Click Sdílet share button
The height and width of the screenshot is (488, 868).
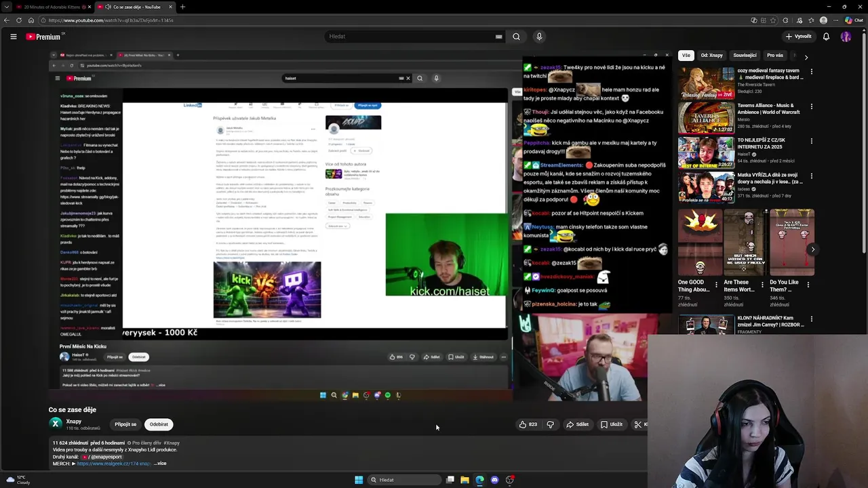click(x=577, y=424)
